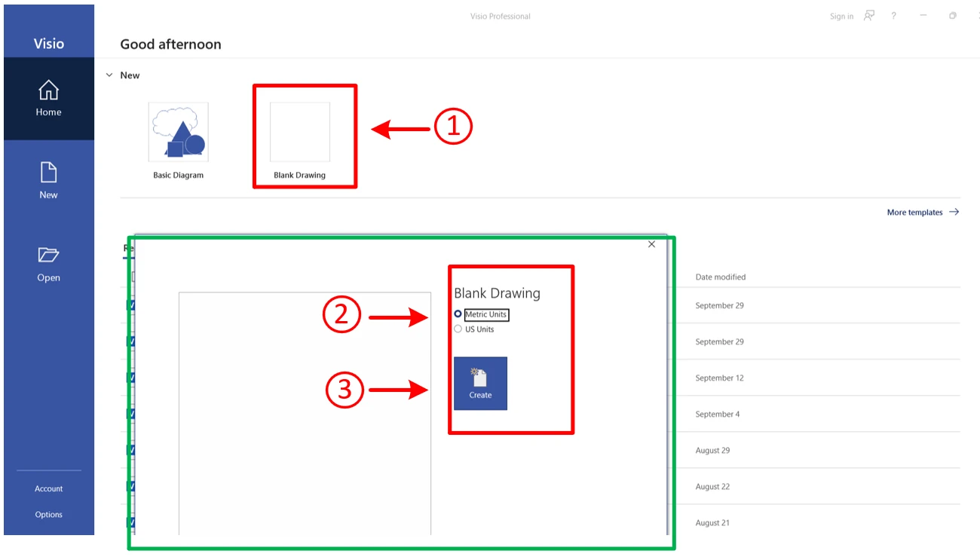980x560 pixels.
Task: Select the US Units radio button
Action: click(x=458, y=329)
